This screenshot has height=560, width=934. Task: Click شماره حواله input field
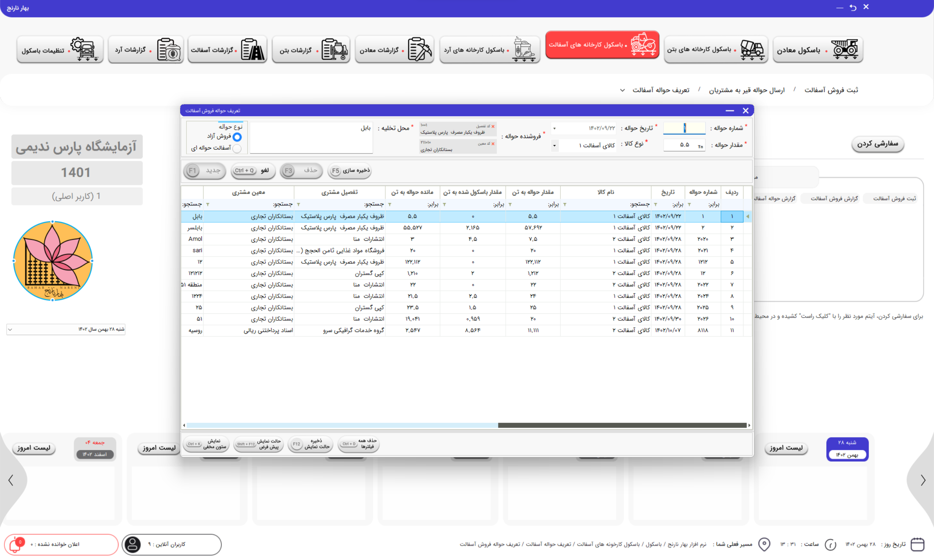[x=684, y=128]
